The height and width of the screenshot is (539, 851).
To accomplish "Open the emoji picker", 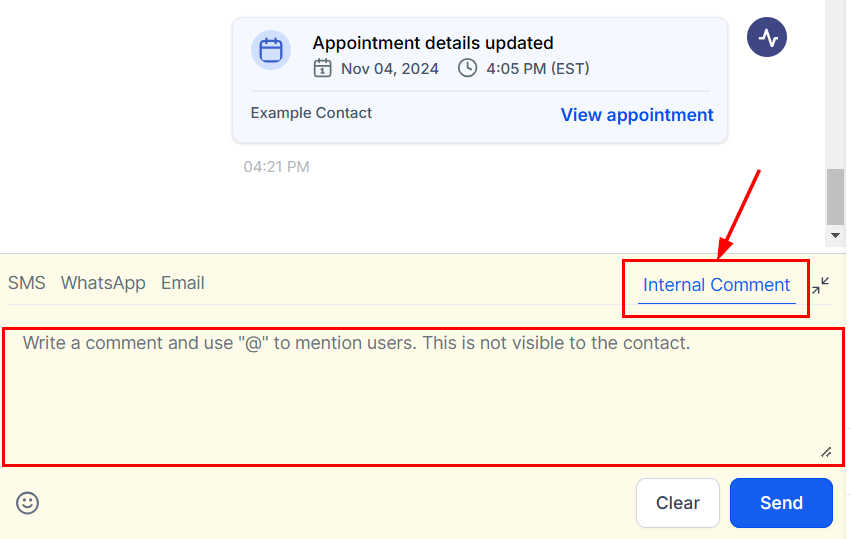I will (28, 503).
